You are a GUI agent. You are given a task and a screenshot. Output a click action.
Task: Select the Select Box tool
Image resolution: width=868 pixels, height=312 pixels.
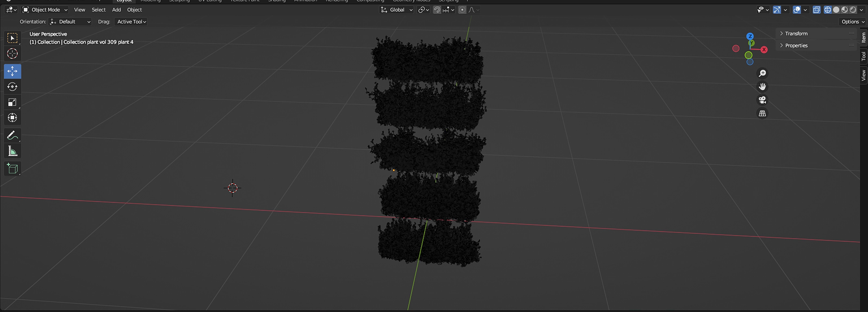coord(13,38)
